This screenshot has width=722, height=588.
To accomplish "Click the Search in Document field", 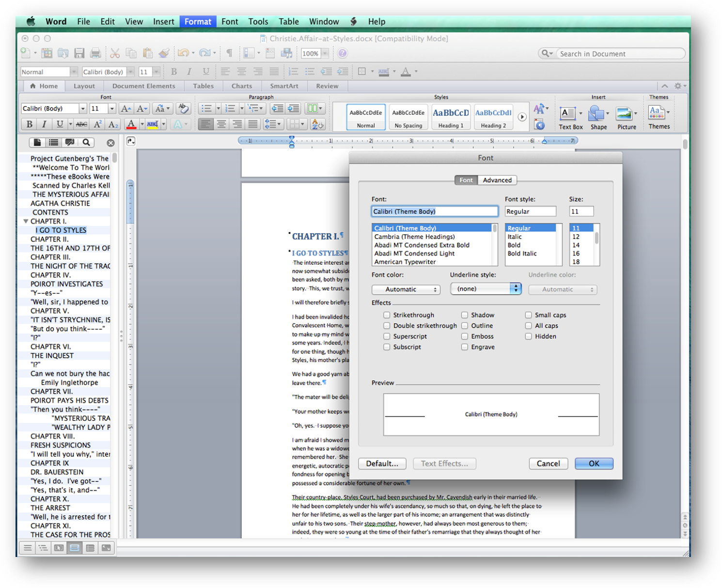I will 619,54.
